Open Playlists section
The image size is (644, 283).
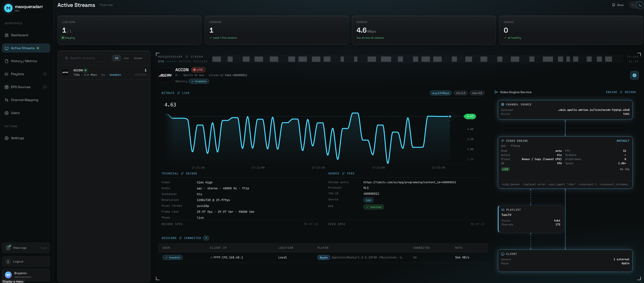pos(26,74)
